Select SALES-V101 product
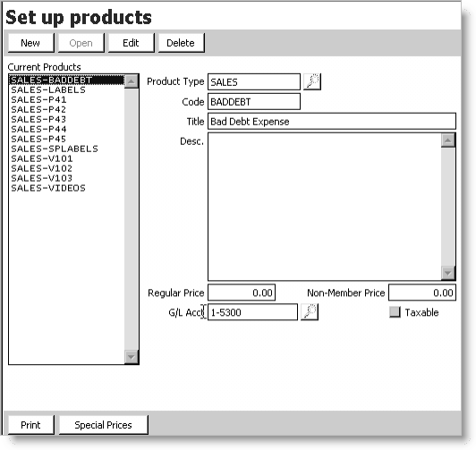The image size is (476, 450). [66, 158]
